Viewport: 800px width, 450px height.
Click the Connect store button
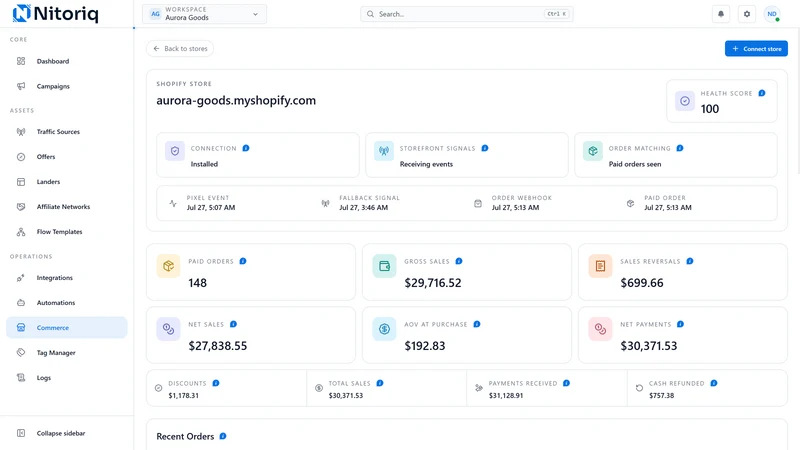tap(756, 48)
